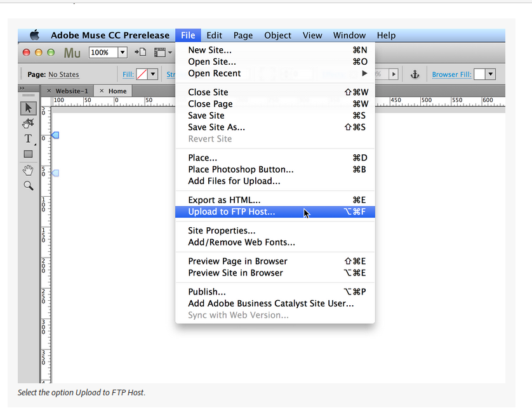Image resolution: width=532 pixels, height=415 pixels.
Task: Open the View menu
Action: point(312,36)
